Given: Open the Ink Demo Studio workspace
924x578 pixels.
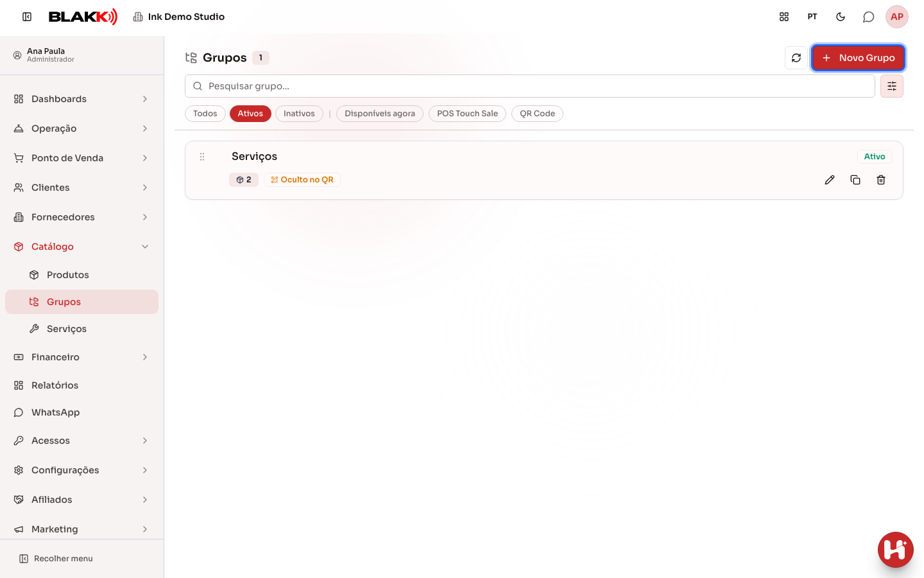Looking at the screenshot, I should tap(179, 17).
